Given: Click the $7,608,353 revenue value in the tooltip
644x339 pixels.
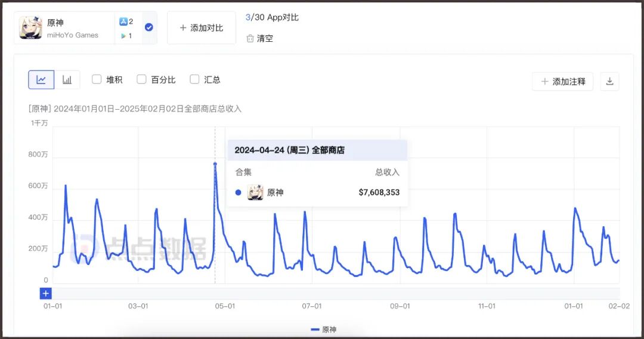Looking at the screenshot, I should tap(379, 192).
